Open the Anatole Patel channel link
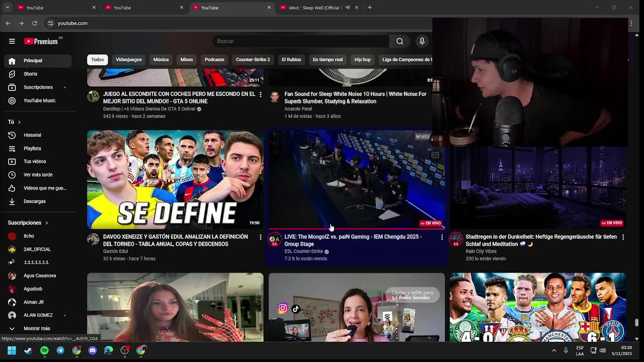 click(298, 109)
